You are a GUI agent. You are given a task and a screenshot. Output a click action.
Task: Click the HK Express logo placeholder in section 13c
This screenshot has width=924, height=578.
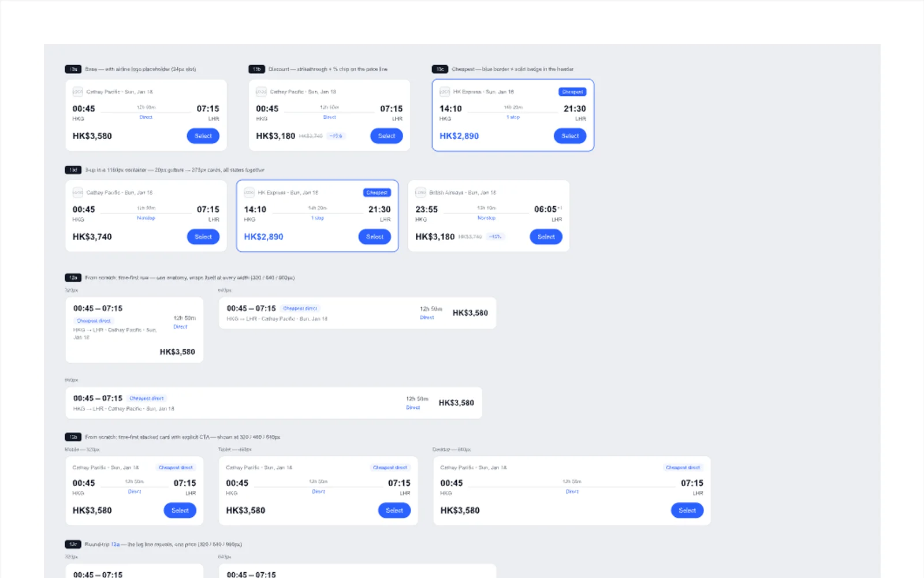pos(445,92)
